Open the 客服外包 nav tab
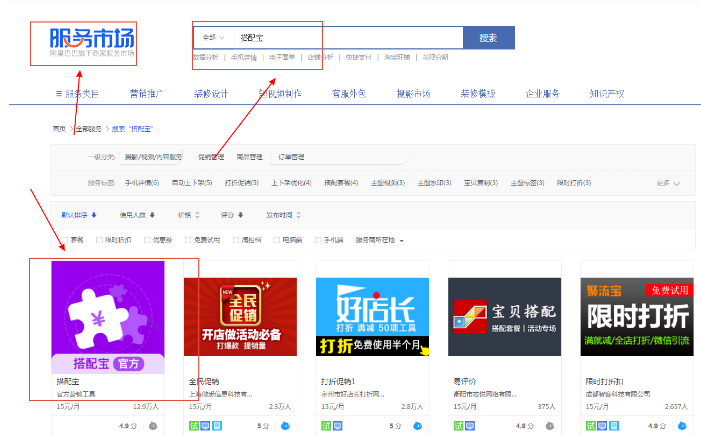701x435 pixels. 349,94
